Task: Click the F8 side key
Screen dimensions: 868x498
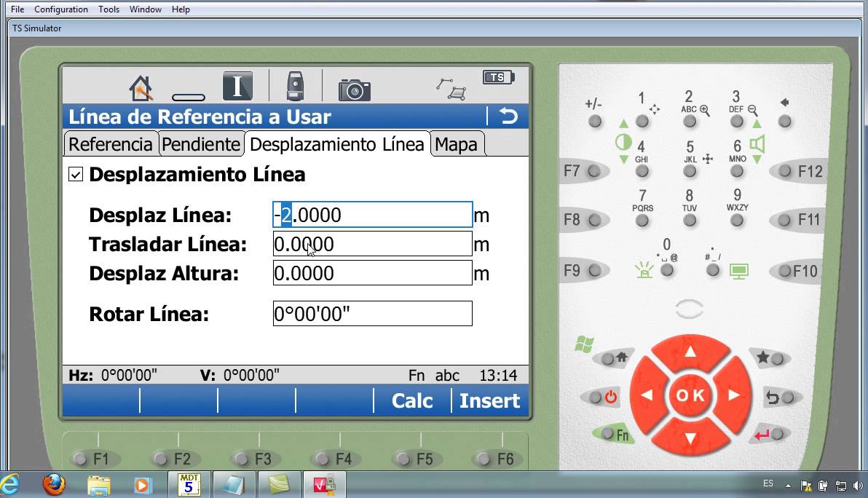Action: click(x=594, y=220)
